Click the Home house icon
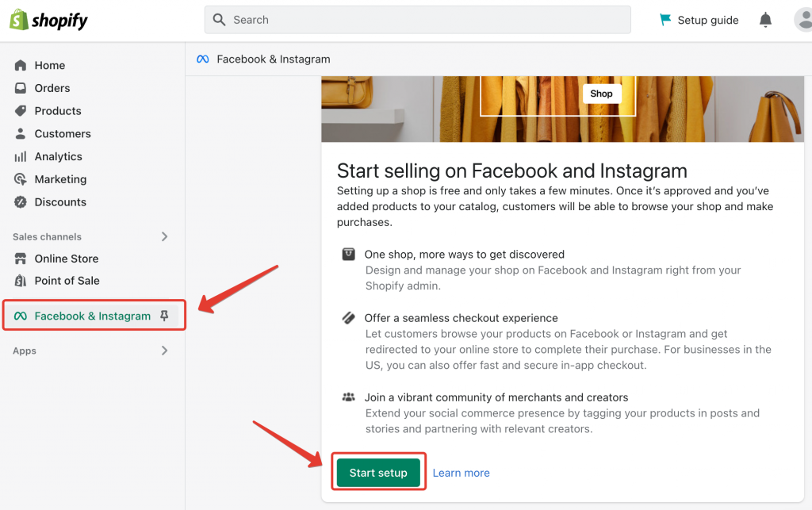812x510 pixels. point(20,65)
